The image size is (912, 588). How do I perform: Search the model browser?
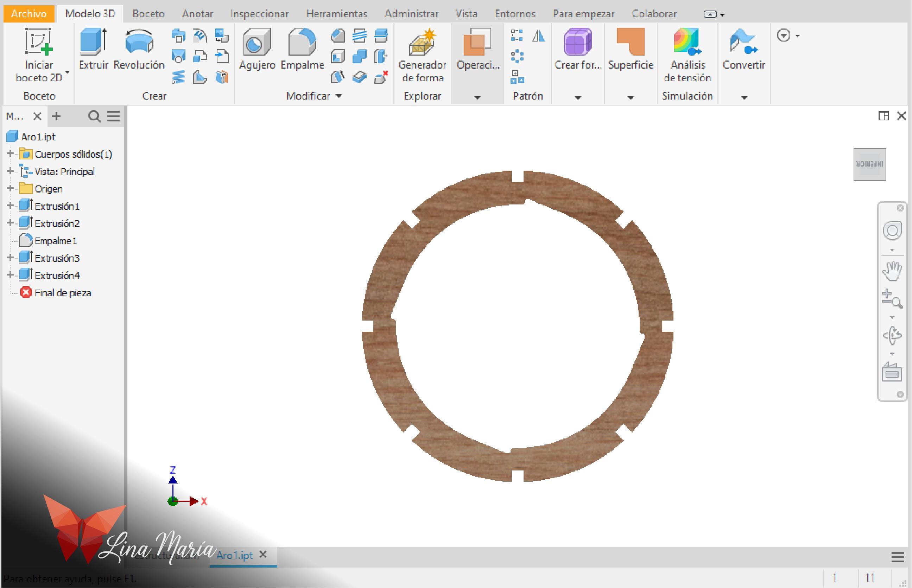tap(94, 116)
